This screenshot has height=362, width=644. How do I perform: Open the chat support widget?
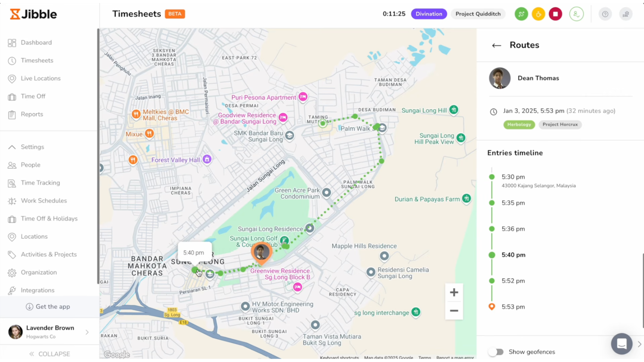[x=622, y=344]
